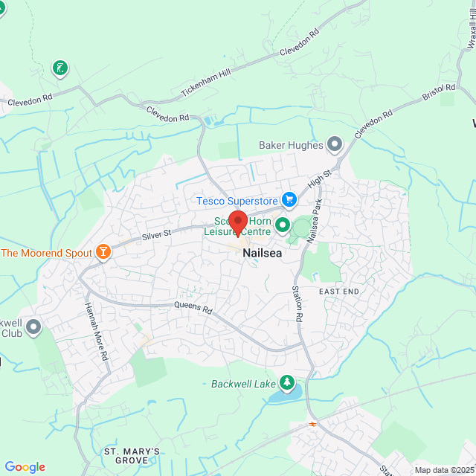Image resolution: width=476 pixels, height=476 pixels.
Task: Open the Backwell Lake tree icon
Action: coord(287,383)
